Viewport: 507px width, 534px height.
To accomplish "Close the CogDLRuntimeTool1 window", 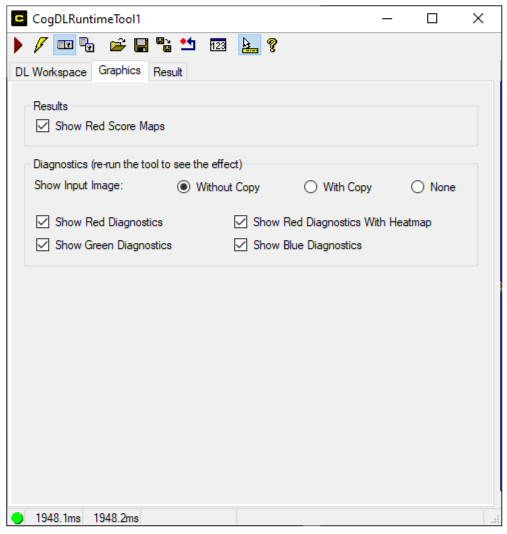I will [x=478, y=18].
